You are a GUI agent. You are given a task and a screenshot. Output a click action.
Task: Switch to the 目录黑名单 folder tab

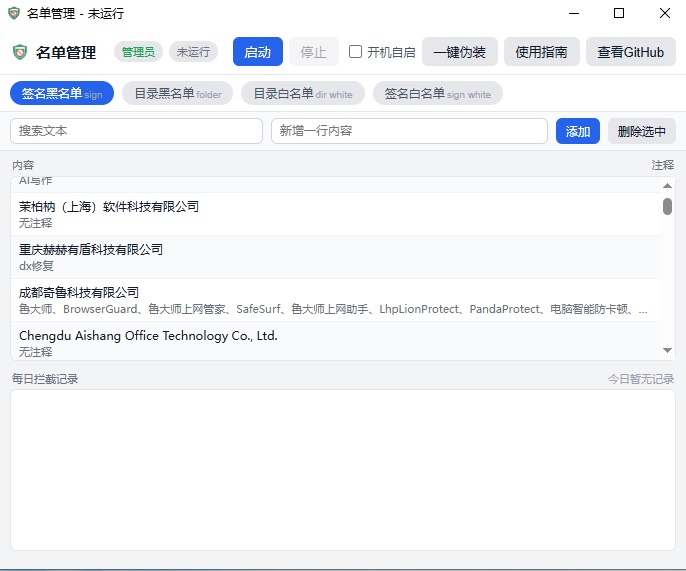point(177,93)
